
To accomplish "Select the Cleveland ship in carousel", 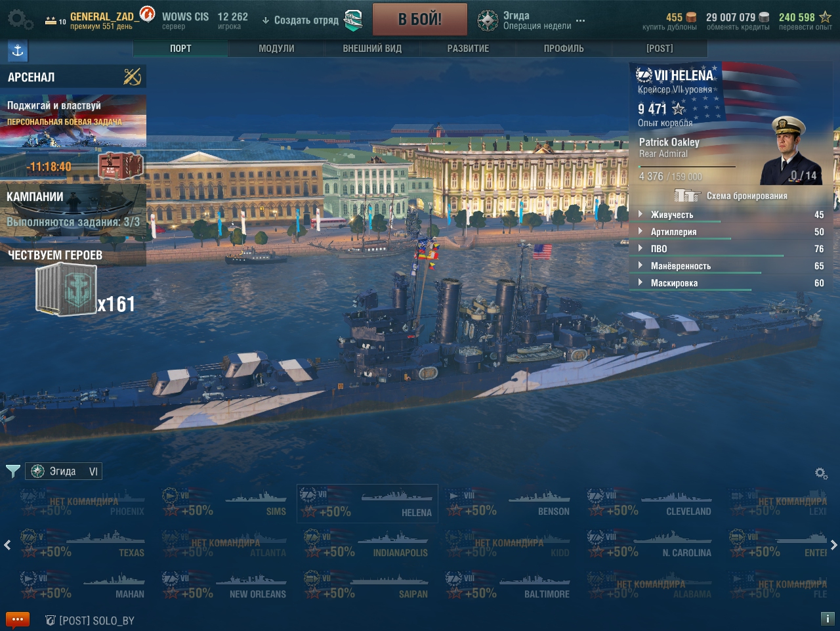I will pyautogui.click(x=649, y=504).
